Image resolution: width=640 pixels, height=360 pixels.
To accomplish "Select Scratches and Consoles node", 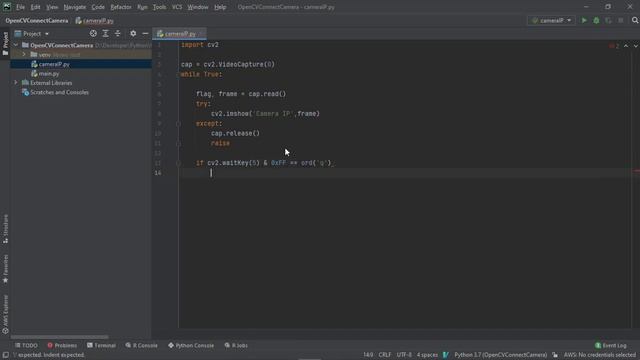I will click(x=59, y=92).
